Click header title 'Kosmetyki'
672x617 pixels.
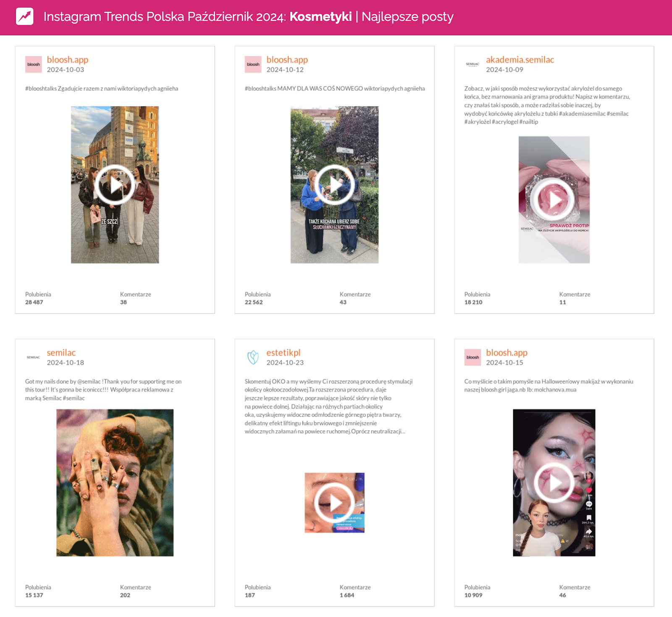pos(321,16)
